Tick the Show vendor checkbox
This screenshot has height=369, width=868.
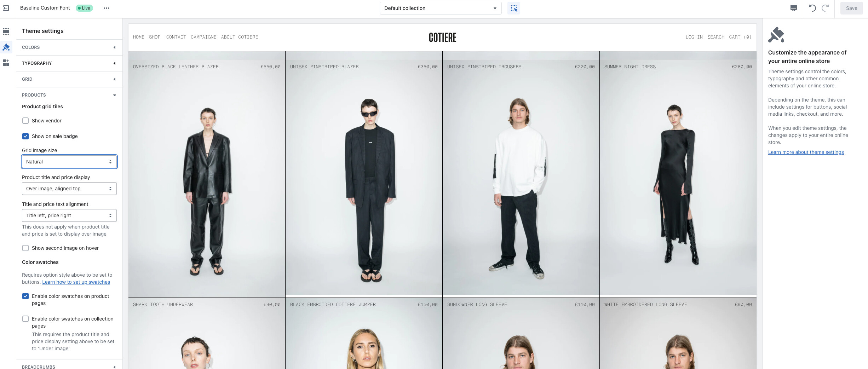click(25, 121)
